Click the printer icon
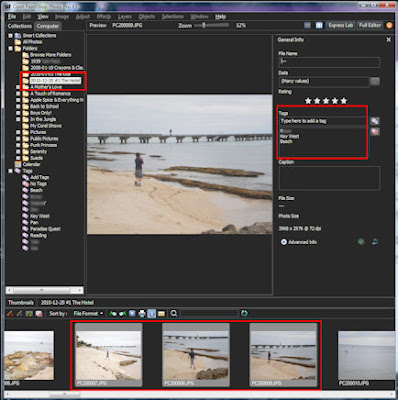Viewport: 398px width, 400px height. [142, 313]
